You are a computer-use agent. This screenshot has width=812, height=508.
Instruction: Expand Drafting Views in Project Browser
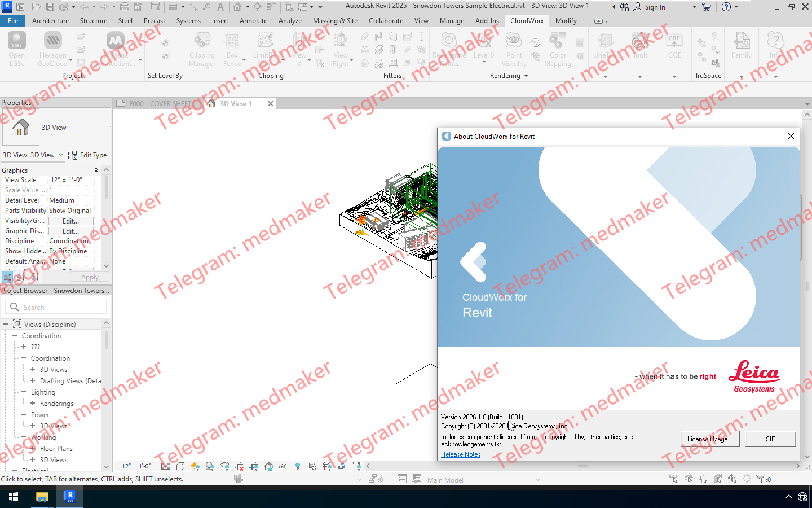pos(33,380)
